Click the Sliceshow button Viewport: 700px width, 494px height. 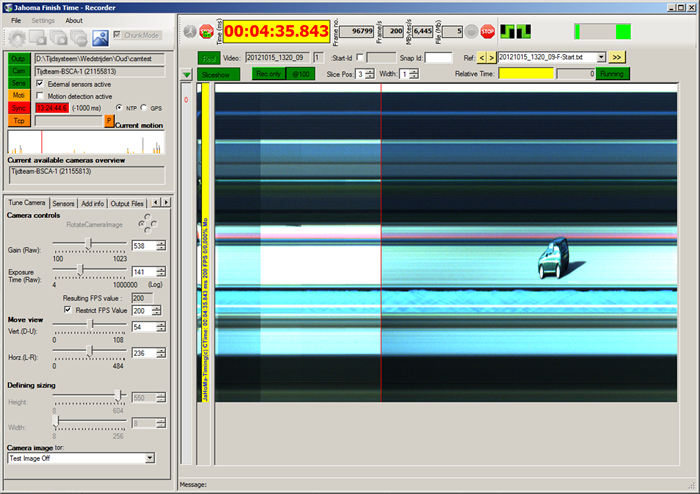click(218, 75)
